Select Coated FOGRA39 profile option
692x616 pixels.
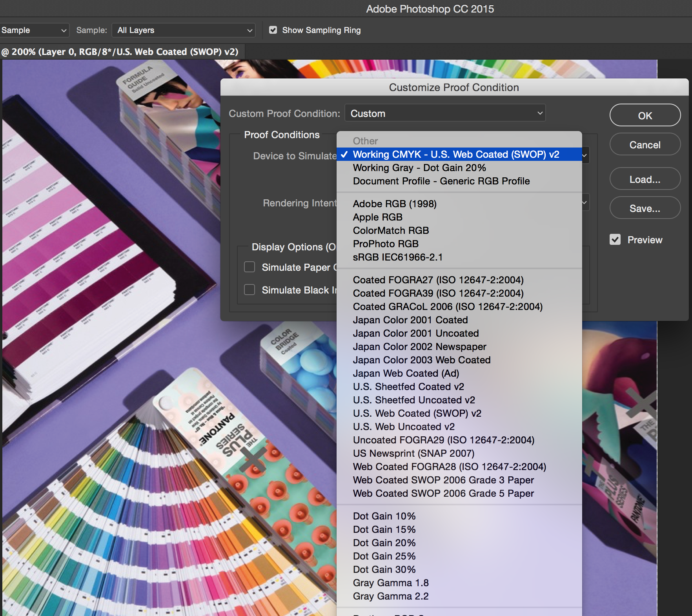438,293
